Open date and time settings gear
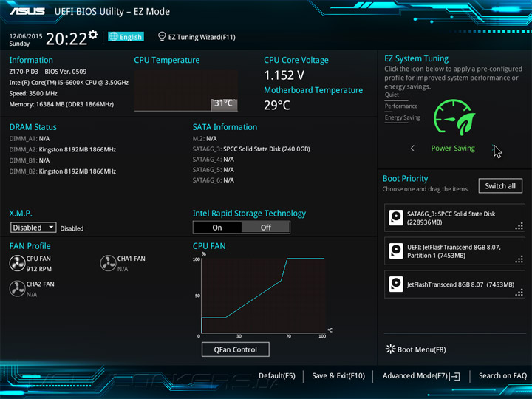Screen dimensions: 532x399 click(92, 35)
